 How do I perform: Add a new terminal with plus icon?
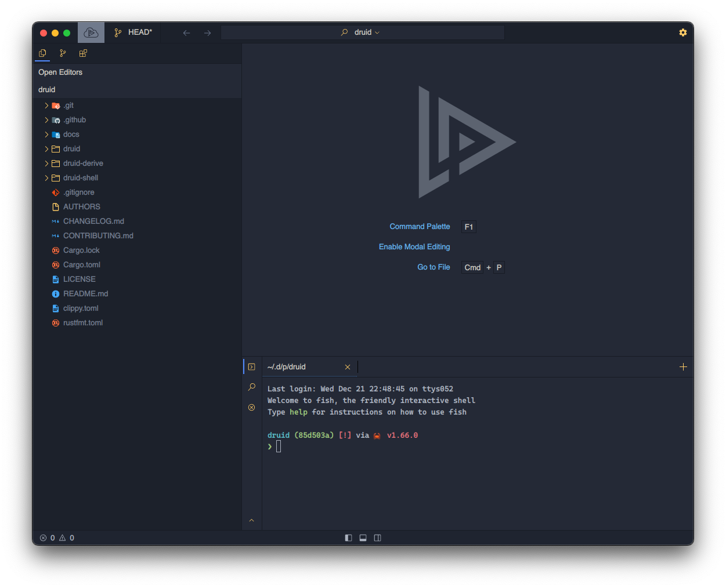click(683, 366)
